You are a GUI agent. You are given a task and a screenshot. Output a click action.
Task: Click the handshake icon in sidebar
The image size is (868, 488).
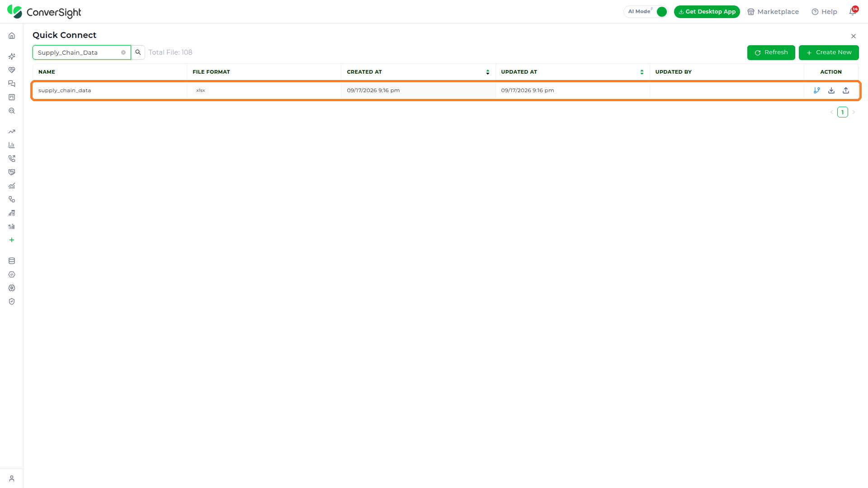(x=12, y=172)
